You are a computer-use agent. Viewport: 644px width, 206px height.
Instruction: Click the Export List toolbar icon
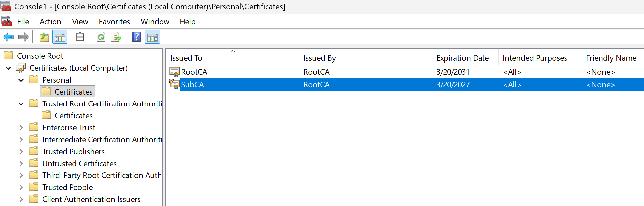click(x=116, y=37)
